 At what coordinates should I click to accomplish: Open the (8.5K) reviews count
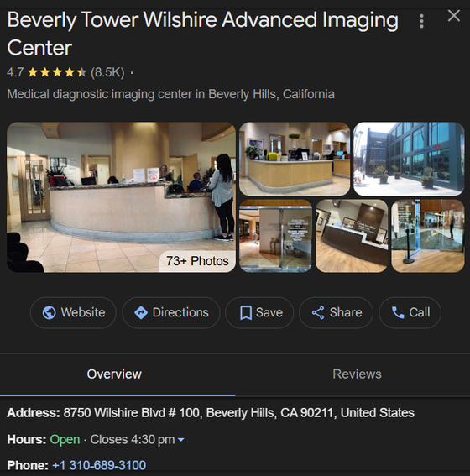tap(107, 72)
